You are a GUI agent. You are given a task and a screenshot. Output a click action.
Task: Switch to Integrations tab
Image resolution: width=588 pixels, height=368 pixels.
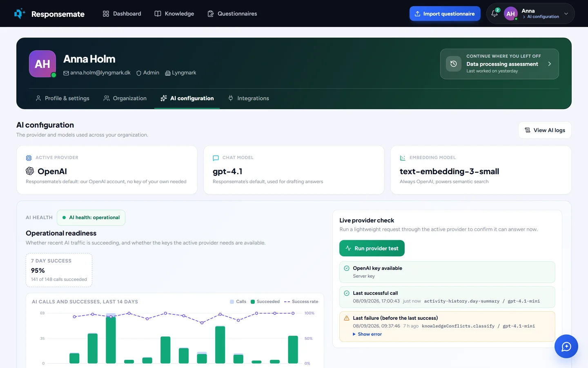(249, 98)
